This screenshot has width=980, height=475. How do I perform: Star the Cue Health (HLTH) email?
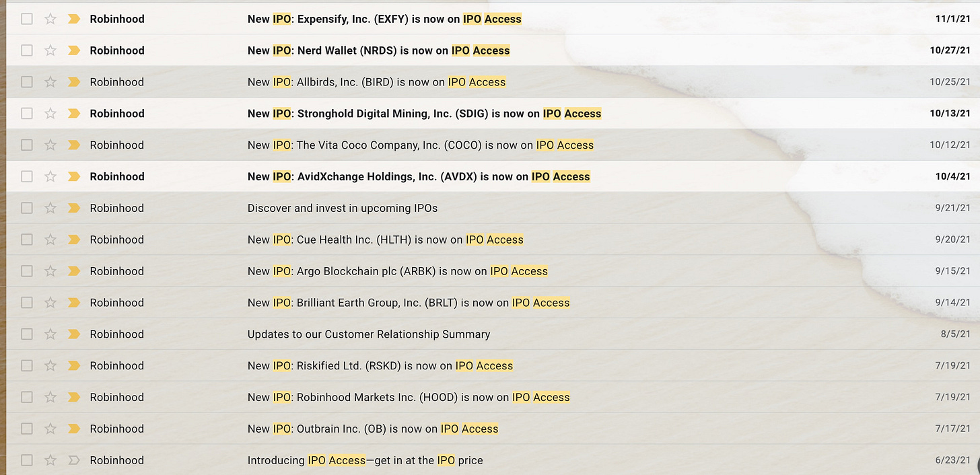(x=50, y=240)
